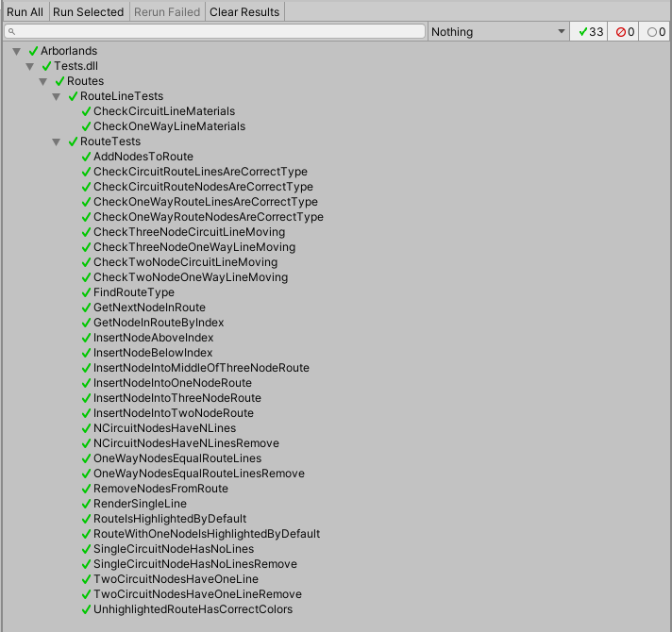The width and height of the screenshot is (672, 632).
Task: Collapse the RouteTests group arrow
Action: coord(58,141)
